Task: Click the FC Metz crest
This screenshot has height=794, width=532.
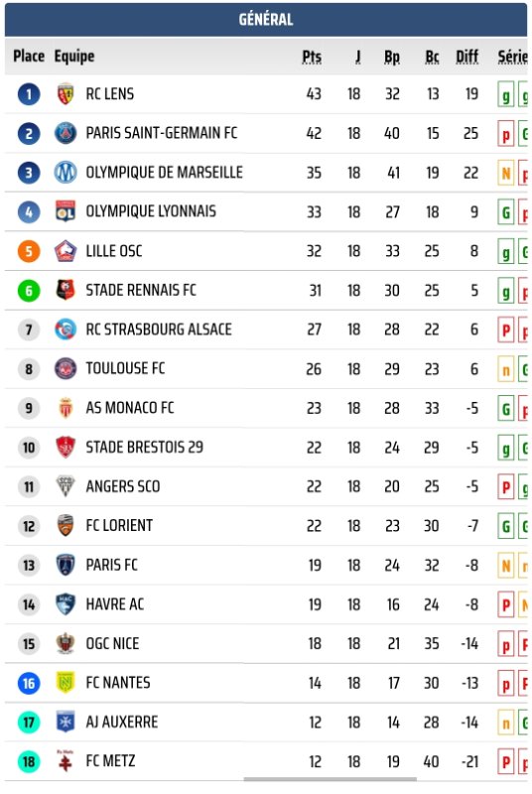Action: click(x=66, y=761)
